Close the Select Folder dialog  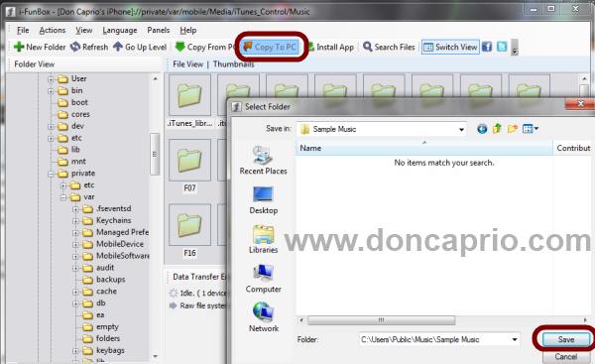tap(580, 104)
